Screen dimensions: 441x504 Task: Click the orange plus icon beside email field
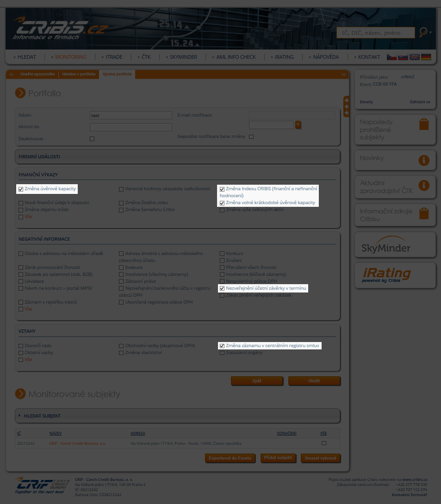tap(298, 124)
